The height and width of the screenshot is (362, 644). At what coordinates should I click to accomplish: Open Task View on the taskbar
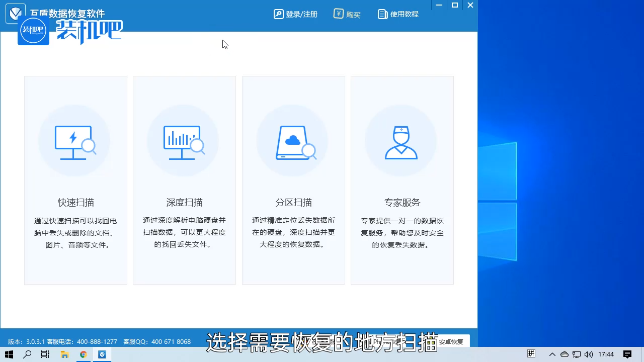point(45,354)
